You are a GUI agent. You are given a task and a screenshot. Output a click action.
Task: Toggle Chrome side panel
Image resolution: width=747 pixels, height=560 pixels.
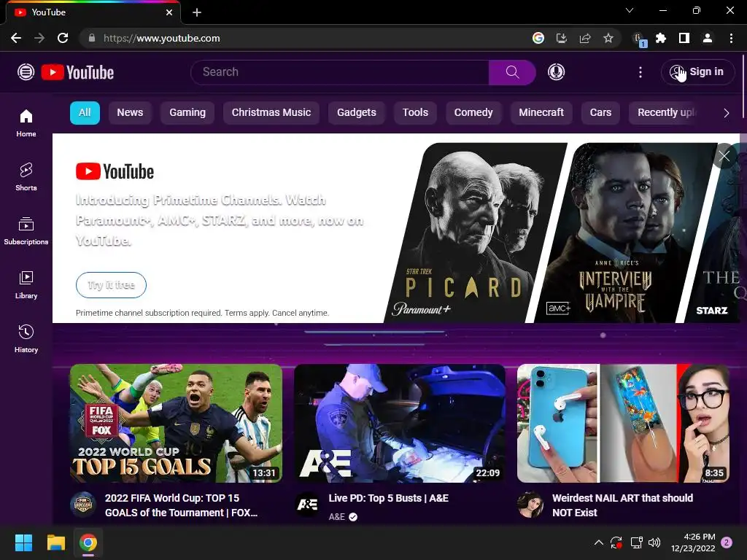[684, 38]
